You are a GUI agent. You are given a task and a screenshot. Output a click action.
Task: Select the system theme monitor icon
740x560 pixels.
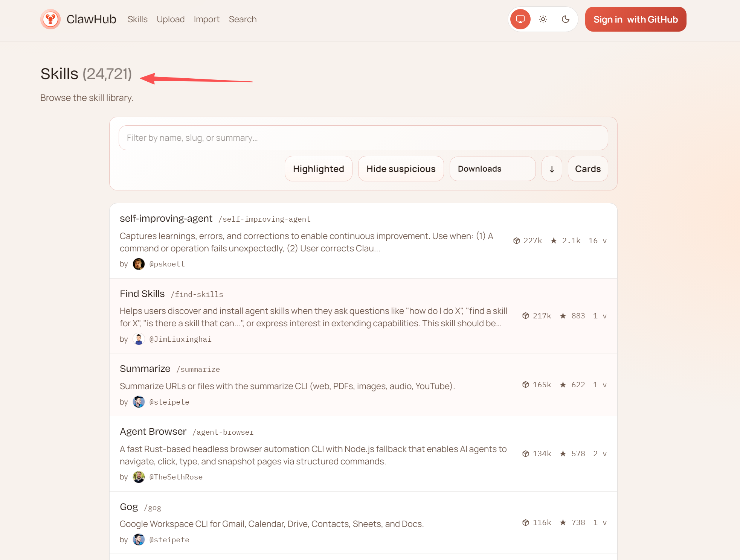click(x=520, y=19)
